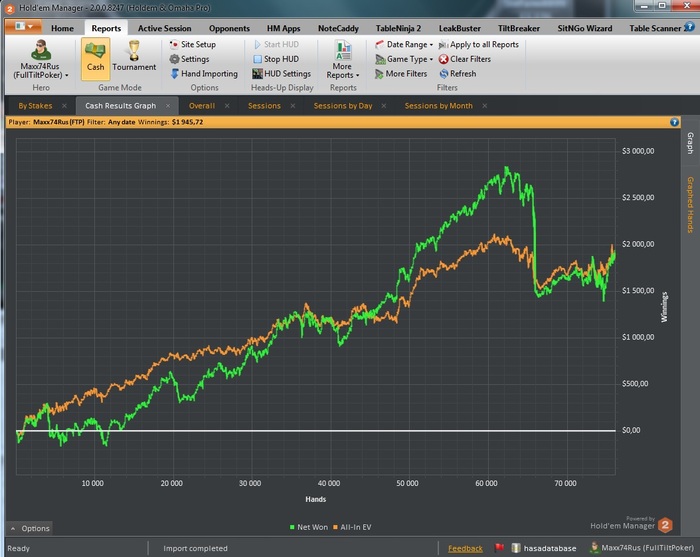This screenshot has height=557, width=700.
Task: Close the By Stakes tab
Action: [64, 106]
